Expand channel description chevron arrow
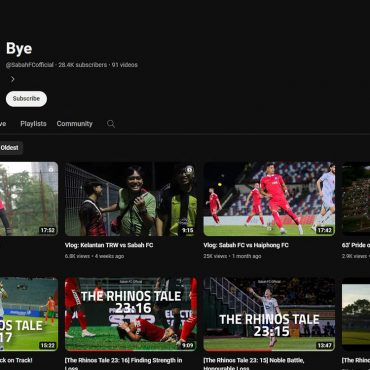370x370 pixels. pos(13,79)
